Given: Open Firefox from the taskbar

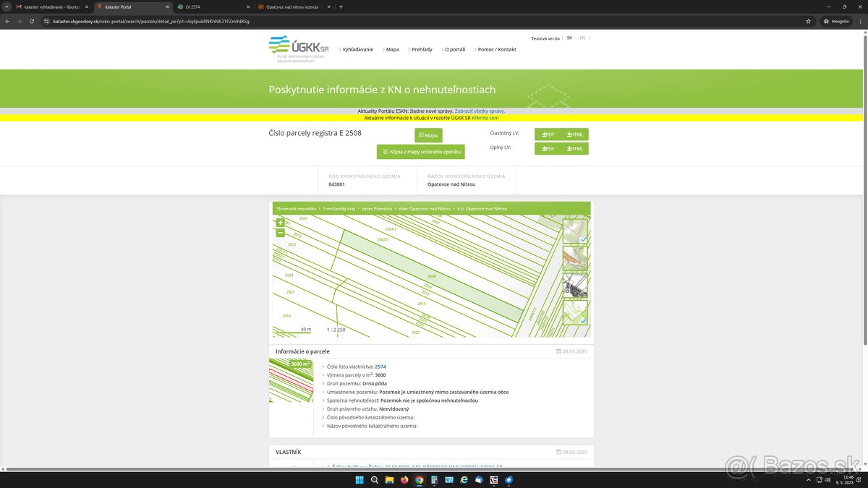Looking at the screenshot, I should pyautogui.click(x=404, y=479).
